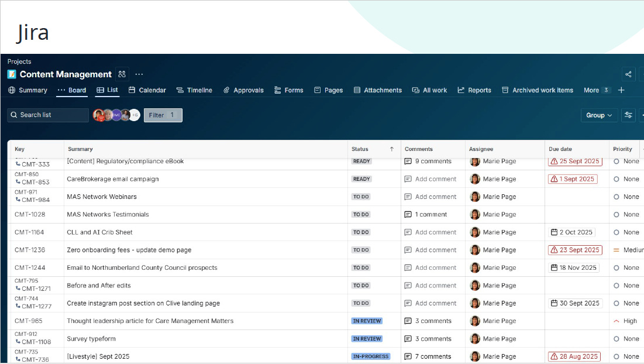Open 3 comments on Survey typeform row
This screenshot has width=644, height=364.
428,339
